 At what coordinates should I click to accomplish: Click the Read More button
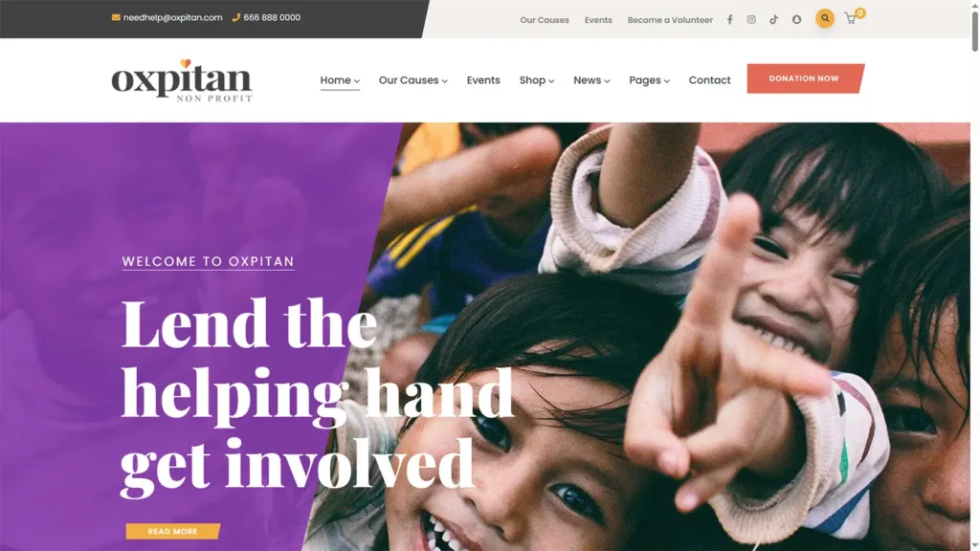[172, 531]
